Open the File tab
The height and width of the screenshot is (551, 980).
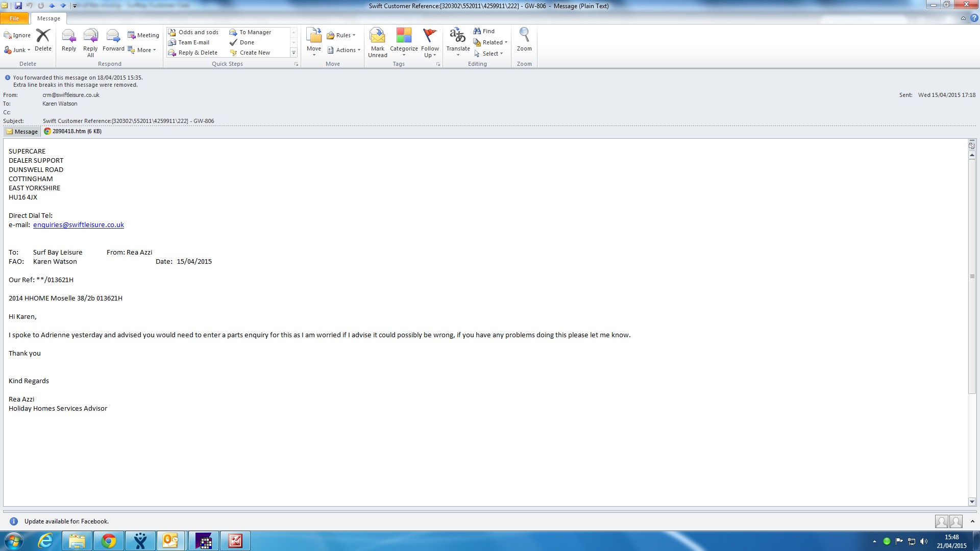click(14, 18)
